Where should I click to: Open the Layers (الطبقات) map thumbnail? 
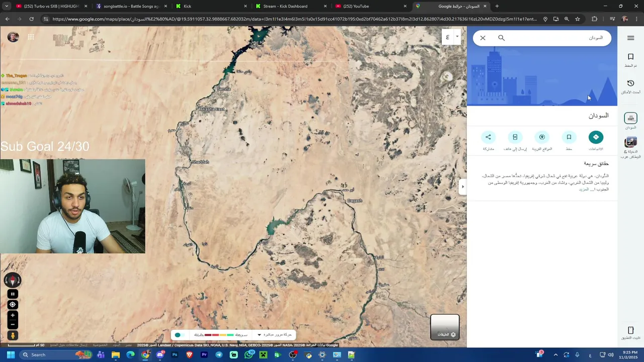[x=445, y=327]
